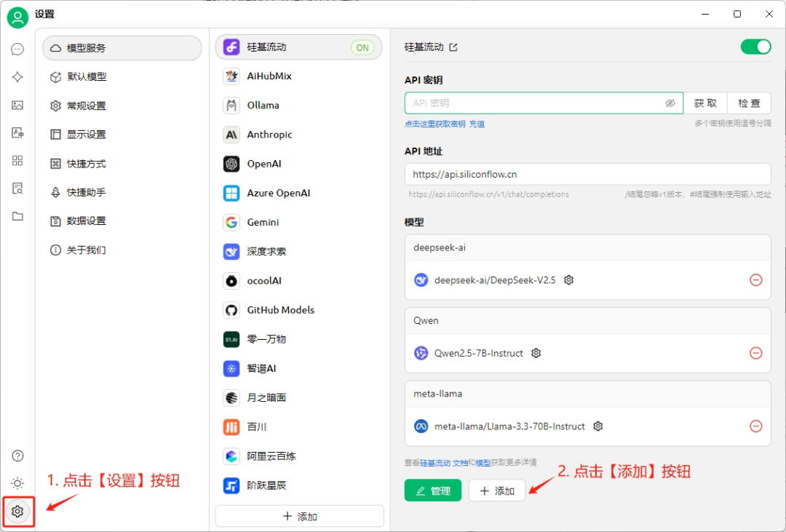The image size is (786, 532).
Task: Select the 智谱AI provider
Action: (299, 368)
